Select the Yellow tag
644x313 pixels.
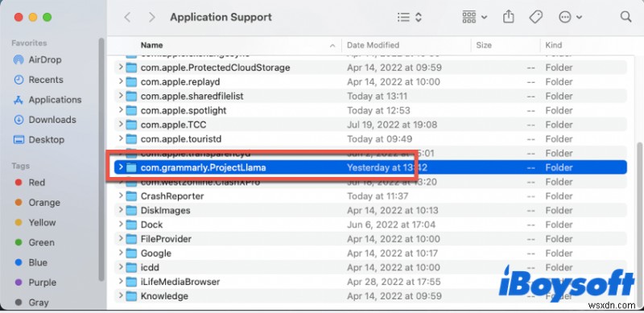35,223
